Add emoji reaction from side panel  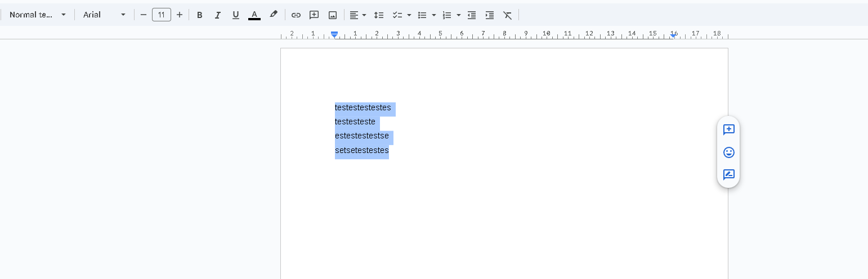pyautogui.click(x=728, y=152)
